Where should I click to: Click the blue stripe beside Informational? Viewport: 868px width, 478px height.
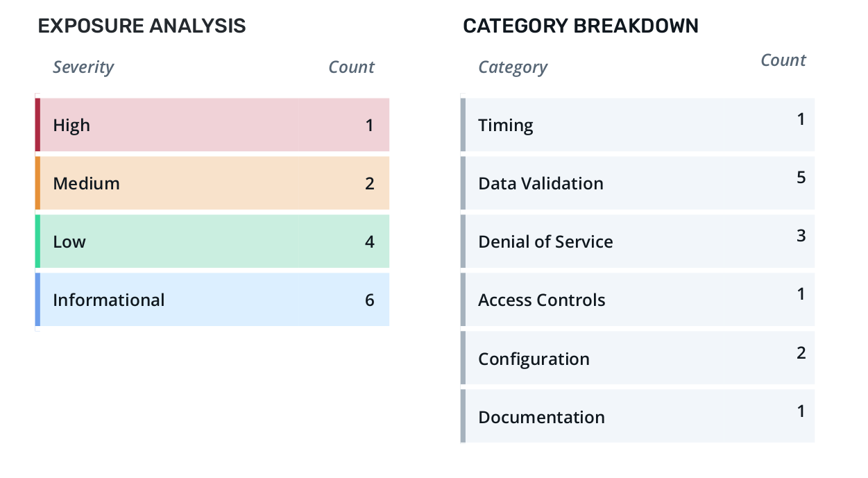pos(38,300)
